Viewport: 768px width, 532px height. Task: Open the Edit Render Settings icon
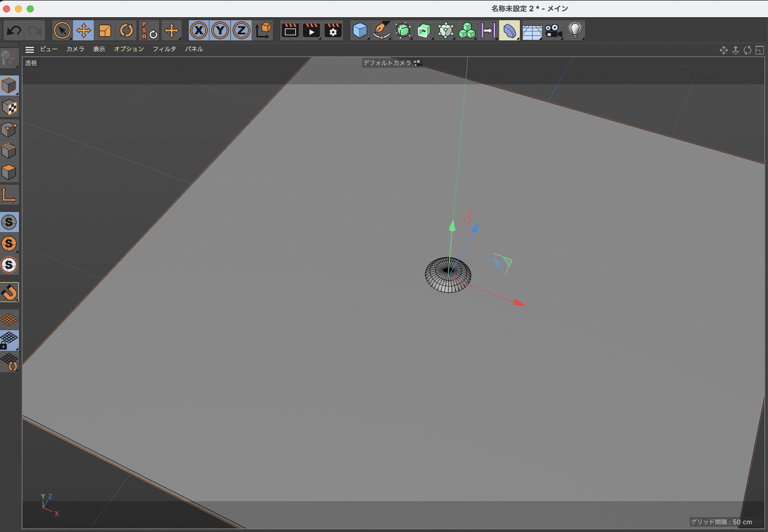(333, 30)
